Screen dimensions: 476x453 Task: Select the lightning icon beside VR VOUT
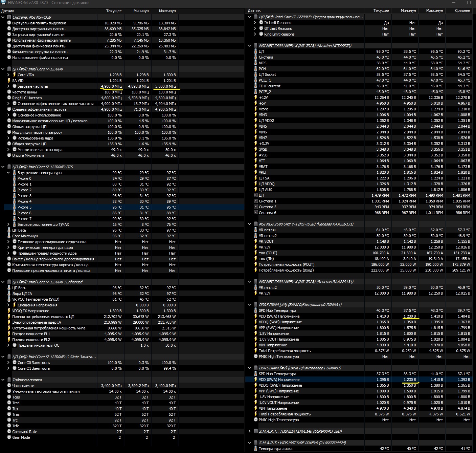(255, 241)
